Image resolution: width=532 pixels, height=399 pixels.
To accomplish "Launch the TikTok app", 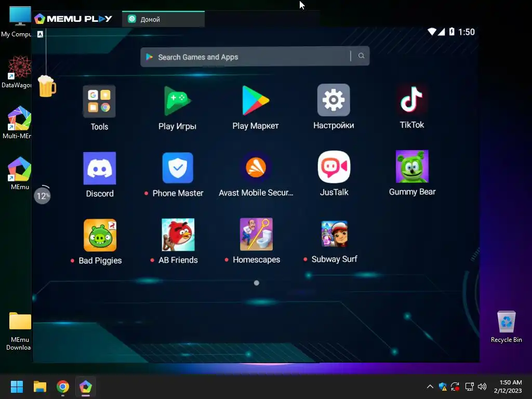I will [x=411, y=99].
